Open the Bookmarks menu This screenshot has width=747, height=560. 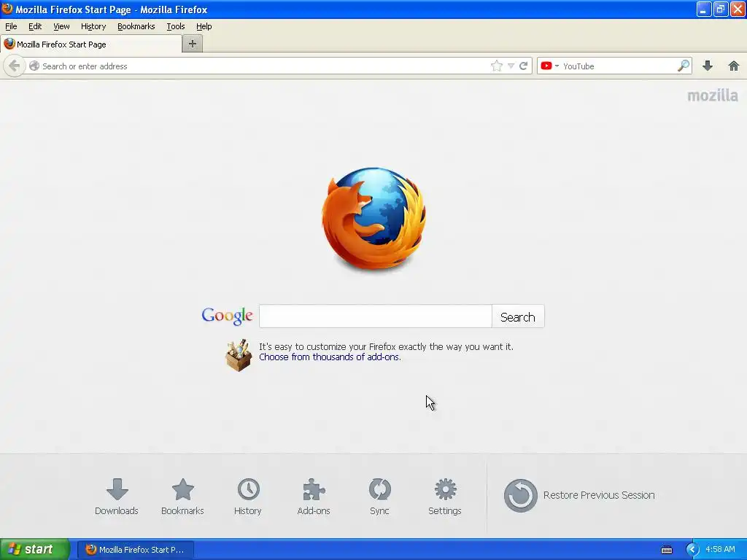(x=136, y=26)
